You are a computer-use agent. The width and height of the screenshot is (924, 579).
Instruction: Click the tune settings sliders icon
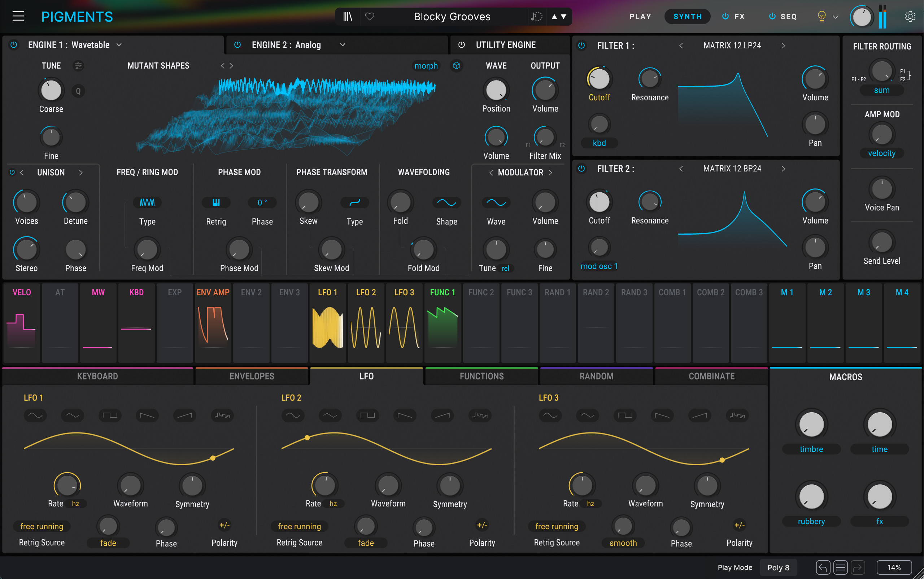78,65
